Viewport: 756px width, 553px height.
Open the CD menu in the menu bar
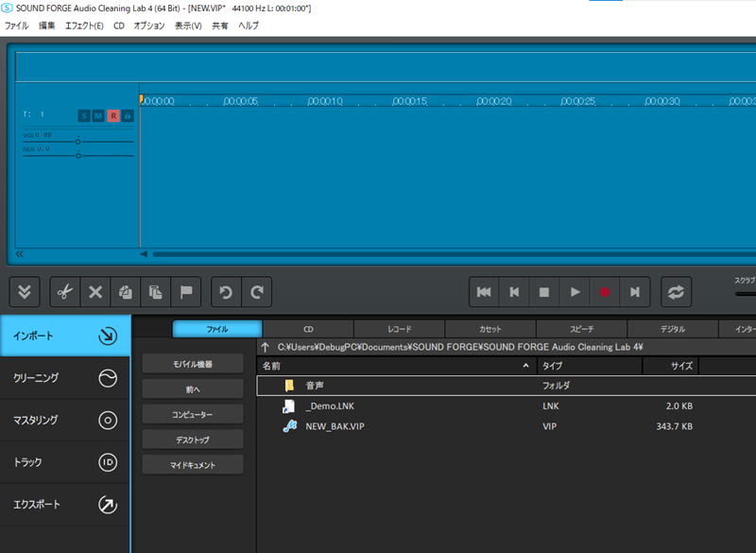coord(119,26)
